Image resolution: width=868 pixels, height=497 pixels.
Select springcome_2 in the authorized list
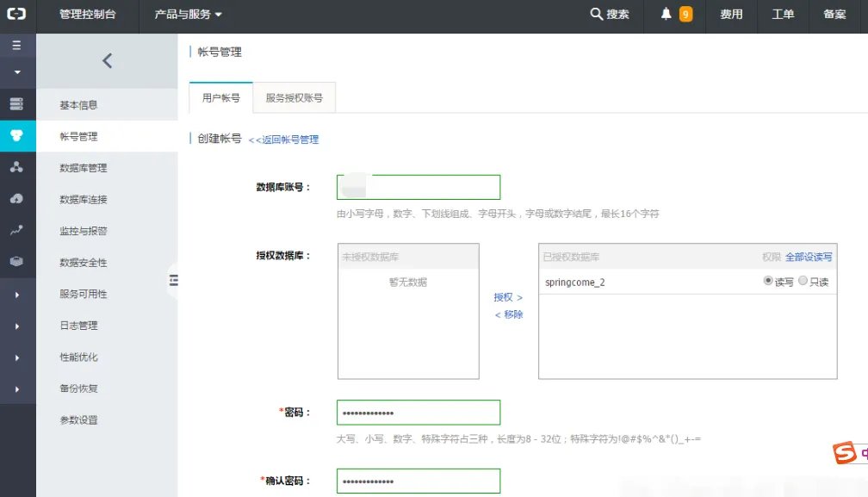574,283
